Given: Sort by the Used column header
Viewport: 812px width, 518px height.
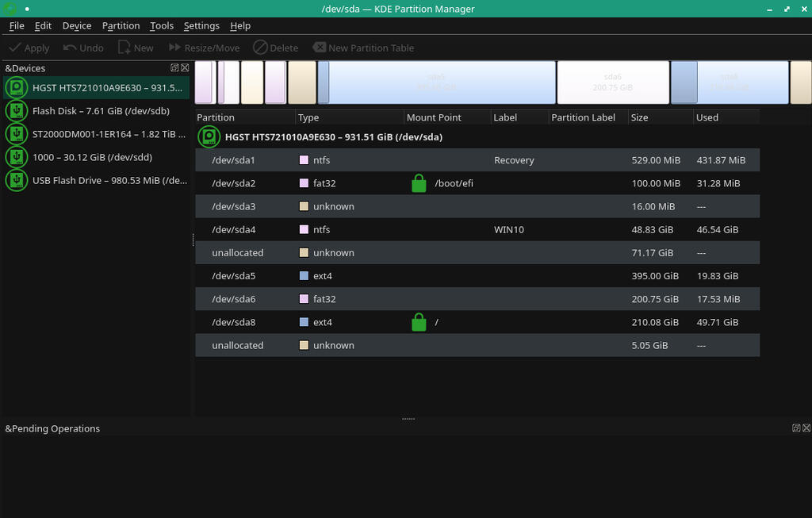Looking at the screenshot, I should point(726,117).
